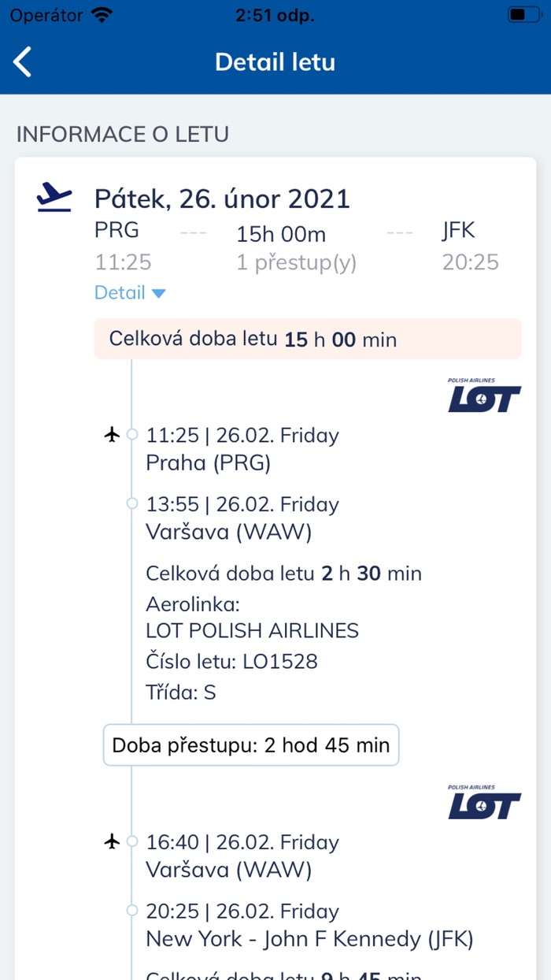This screenshot has height=980, width=551.
Task: Select the LOT Polish Airlines logo on first segment
Action: (x=483, y=395)
